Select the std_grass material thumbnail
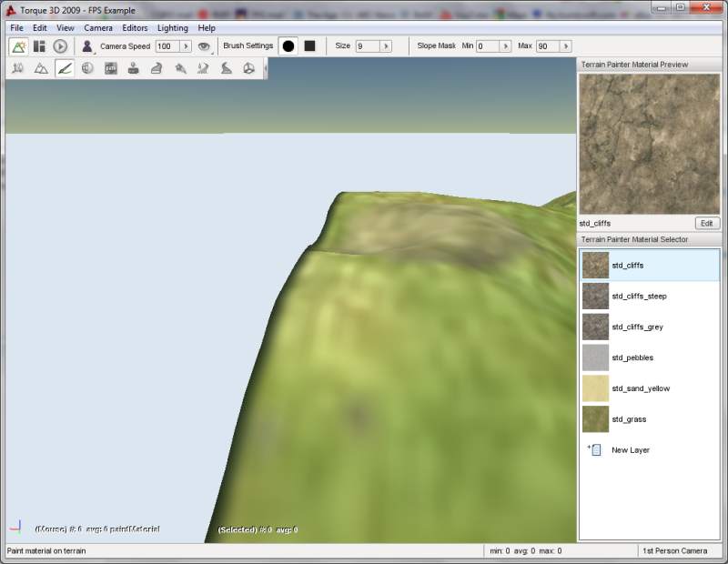728x564 pixels. click(x=595, y=419)
